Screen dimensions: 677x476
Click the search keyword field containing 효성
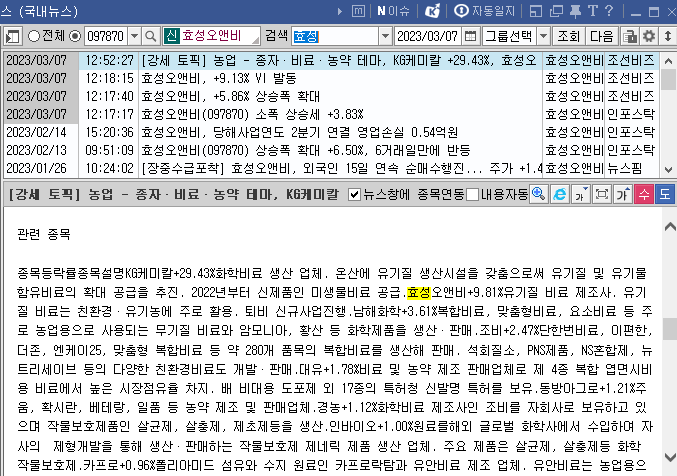[x=335, y=36]
